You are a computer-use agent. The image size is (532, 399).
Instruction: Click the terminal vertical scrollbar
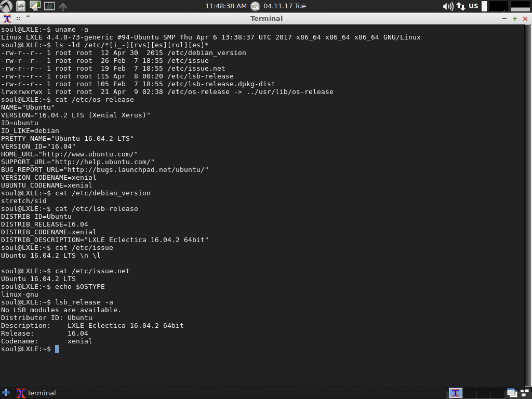click(x=528, y=205)
